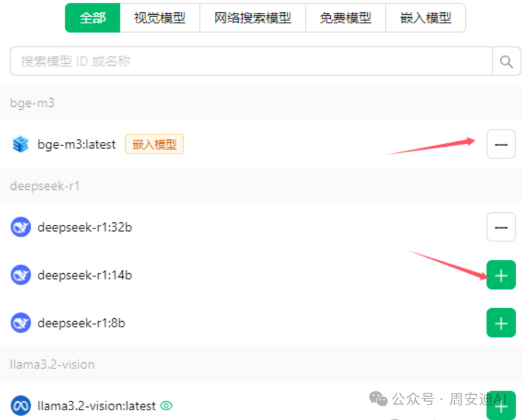This screenshot has height=420, width=523.
Task: Click the deepseek-r1:32b whale logo
Action: [21, 227]
